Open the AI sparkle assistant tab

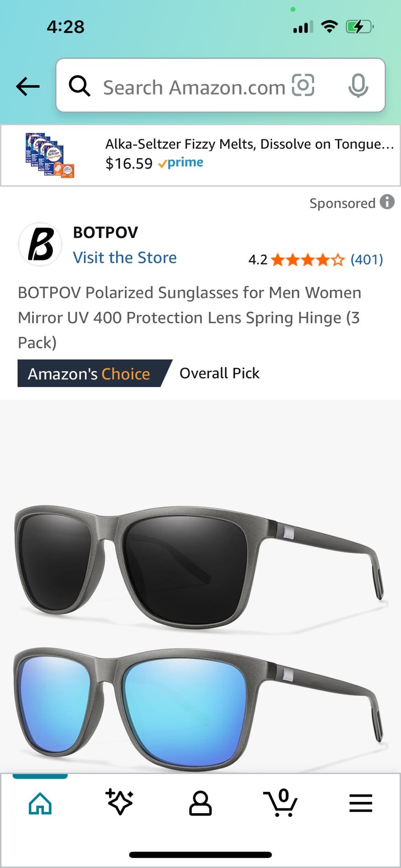pyautogui.click(x=120, y=802)
